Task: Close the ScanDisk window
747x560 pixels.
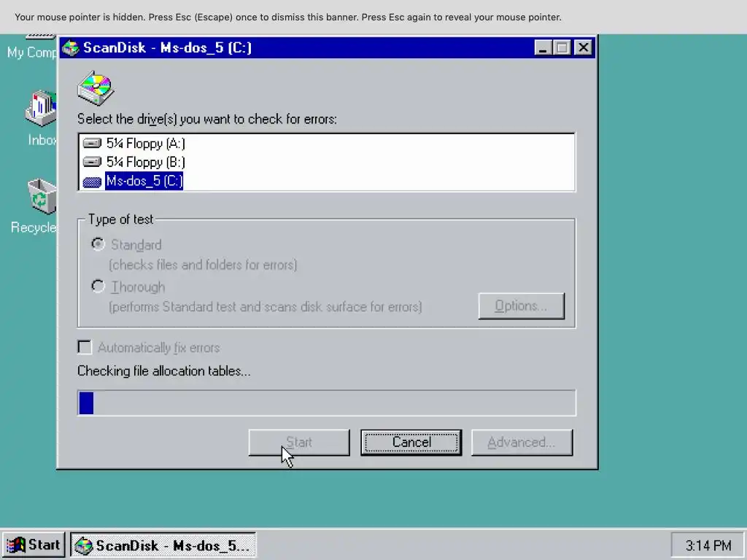Action: [x=584, y=47]
